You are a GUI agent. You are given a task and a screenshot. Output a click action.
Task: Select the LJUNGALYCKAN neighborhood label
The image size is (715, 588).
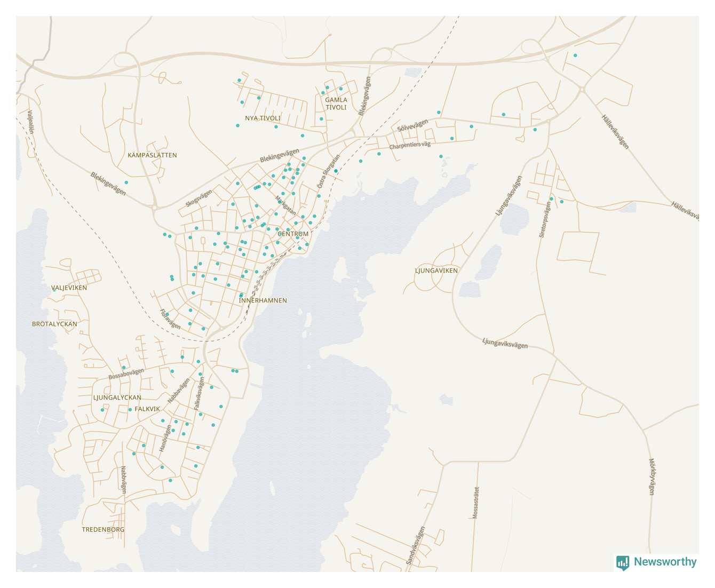117,398
